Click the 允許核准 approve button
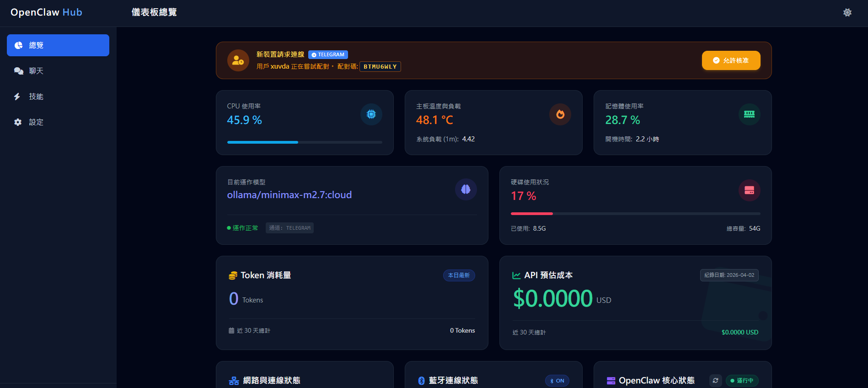 click(731, 60)
